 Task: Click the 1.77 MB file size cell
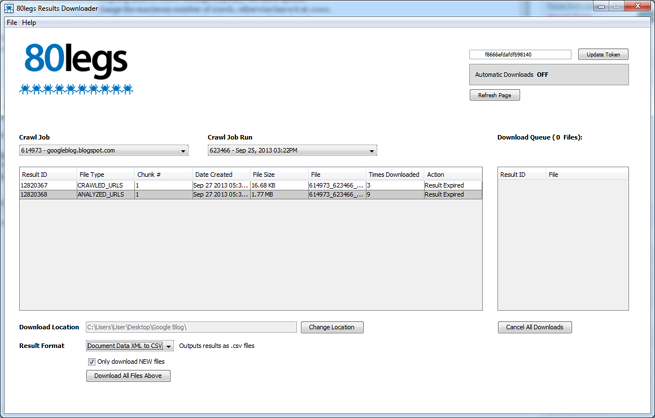[279, 195]
